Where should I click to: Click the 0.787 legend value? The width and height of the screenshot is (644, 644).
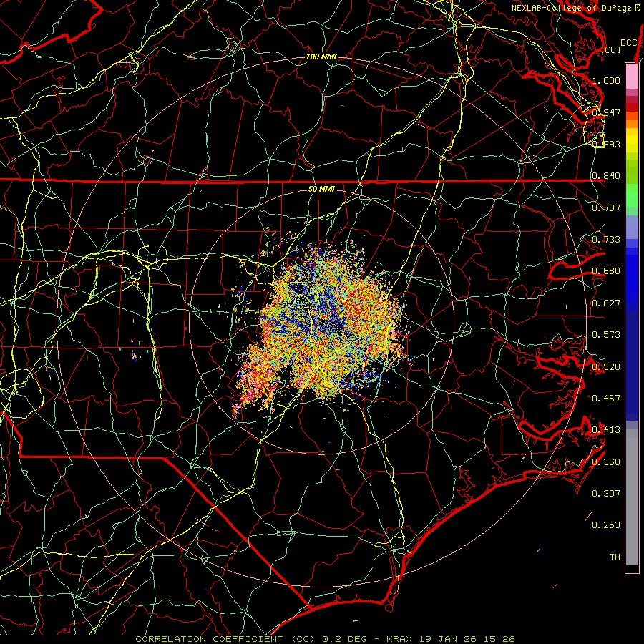[606, 208]
